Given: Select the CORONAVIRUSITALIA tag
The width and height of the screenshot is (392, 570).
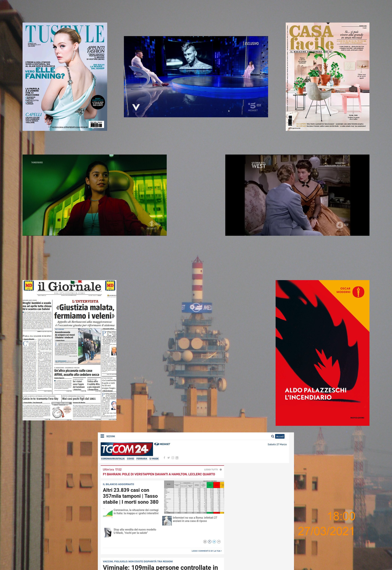Looking at the screenshot, I should coord(113,459).
